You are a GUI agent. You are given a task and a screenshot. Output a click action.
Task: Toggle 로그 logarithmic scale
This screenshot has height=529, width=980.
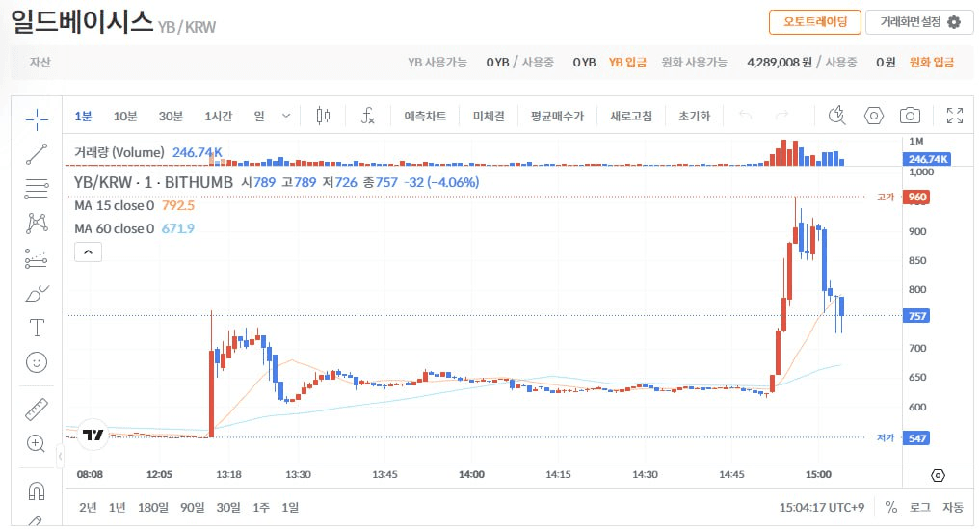(920, 507)
